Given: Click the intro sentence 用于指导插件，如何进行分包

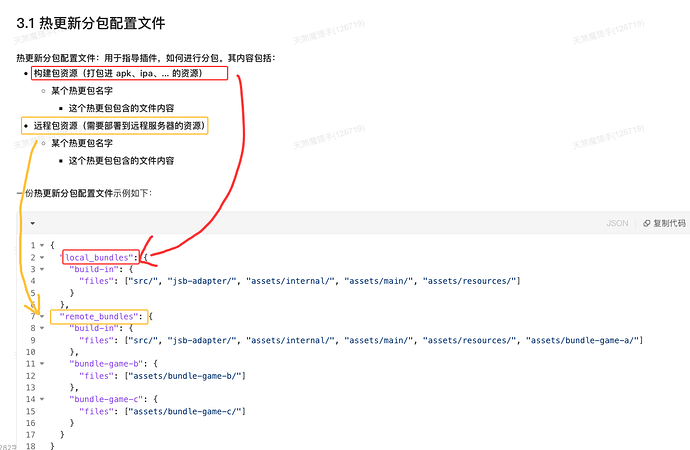Looking at the screenshot, I should pyautogui.click(x=161, y=58).
